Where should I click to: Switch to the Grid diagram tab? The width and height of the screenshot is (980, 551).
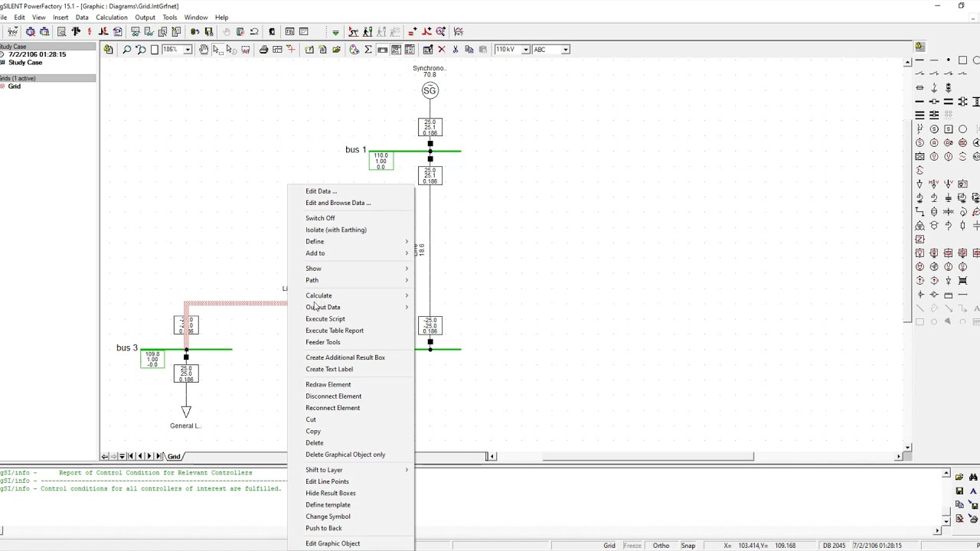(174, 457)
